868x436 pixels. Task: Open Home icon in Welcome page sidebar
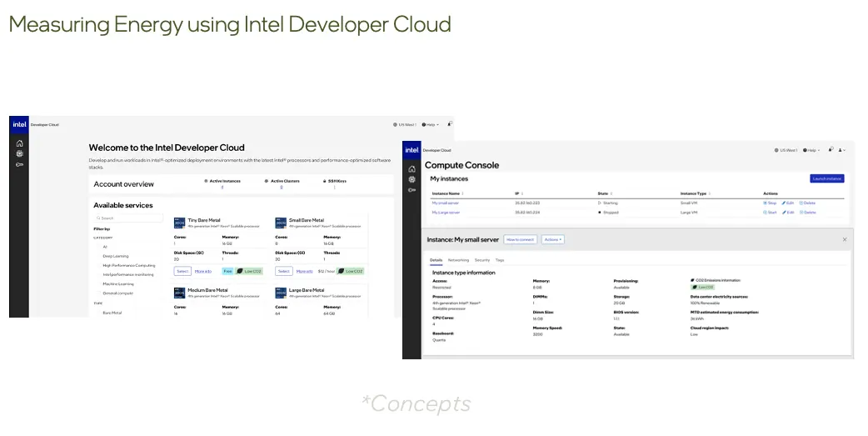(x=19, y=143)
